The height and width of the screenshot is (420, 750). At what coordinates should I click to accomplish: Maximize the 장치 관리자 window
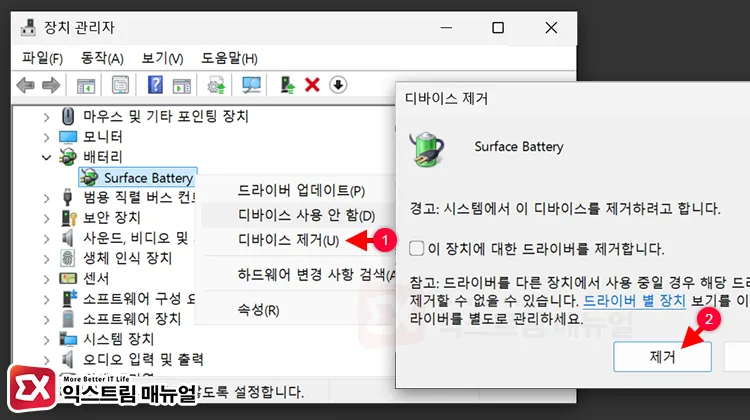pyautogui.click(x=498, y=28)
